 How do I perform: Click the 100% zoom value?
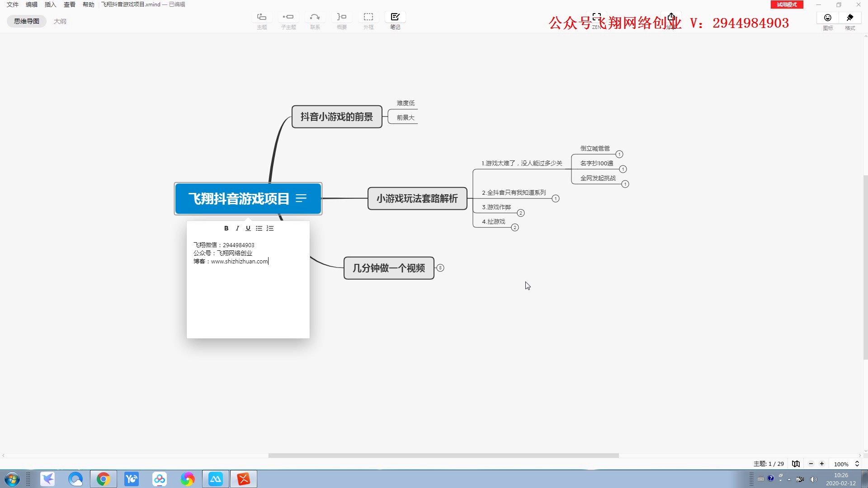(x=841, y=464)
